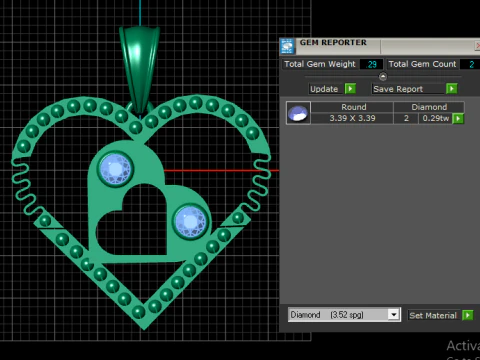Click the Total Gem Weight value .29
This screenshot has height=360, width=480.
point(371,64)
